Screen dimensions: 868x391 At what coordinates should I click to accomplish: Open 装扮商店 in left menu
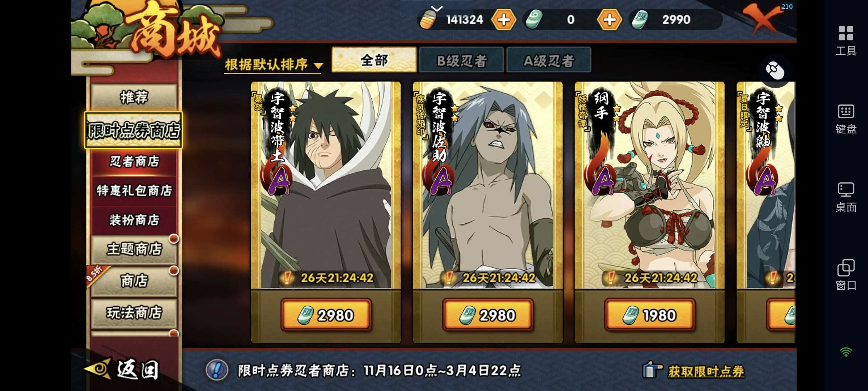tap(134, 220)
